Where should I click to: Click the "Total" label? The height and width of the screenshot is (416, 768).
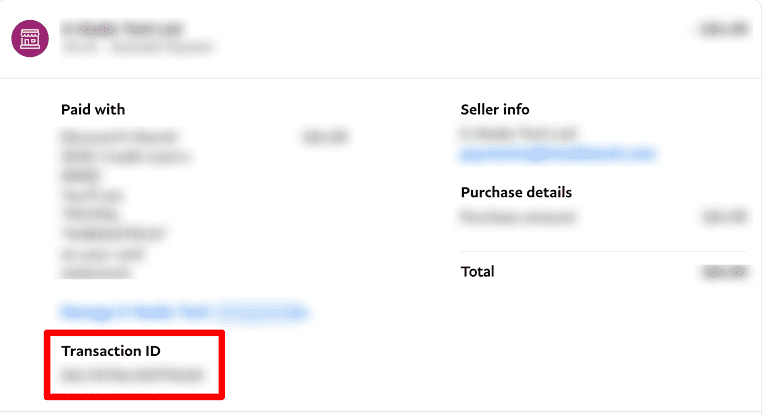click(x=477, y=271)
